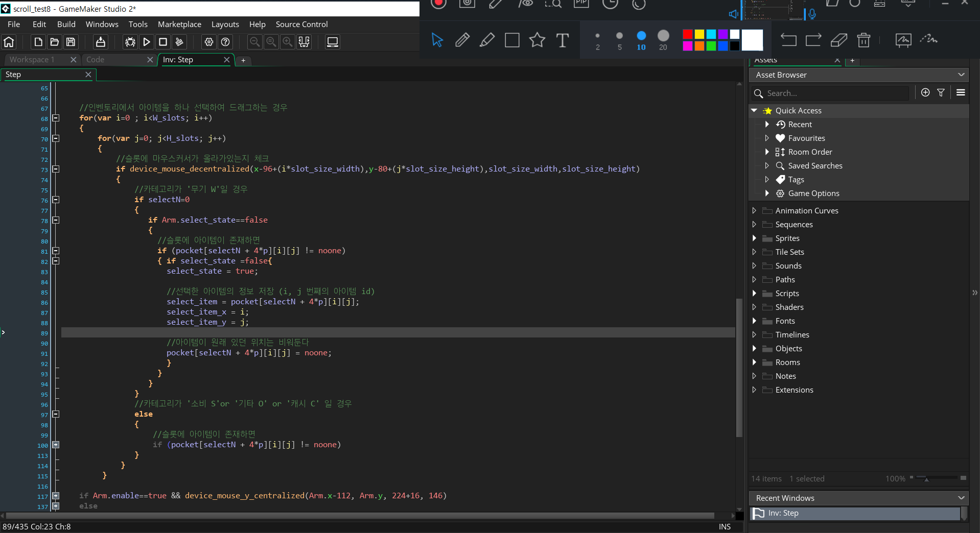The width and height of the screenshot is (980, 533).
Task: Open the asset filter funnel icon
Action: (941, 92)
